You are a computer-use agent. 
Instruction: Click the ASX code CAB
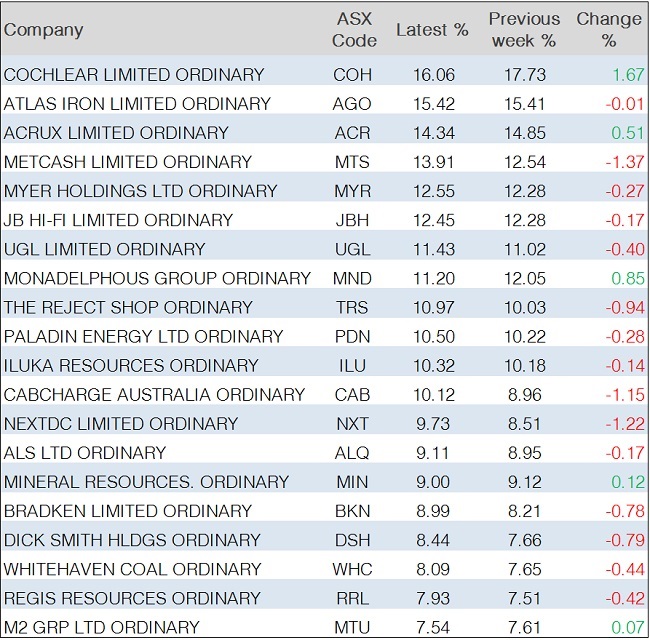(352, 394)
